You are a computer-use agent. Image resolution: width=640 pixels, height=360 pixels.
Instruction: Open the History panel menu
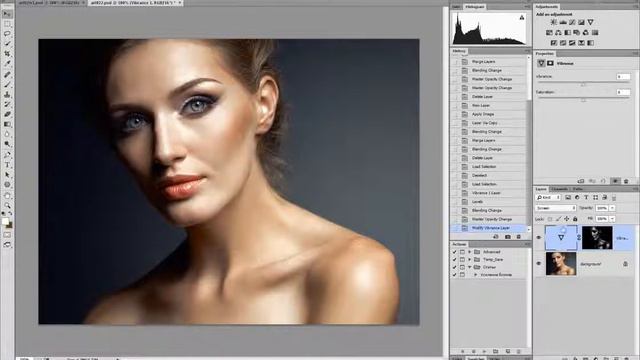tap(527, 51)
